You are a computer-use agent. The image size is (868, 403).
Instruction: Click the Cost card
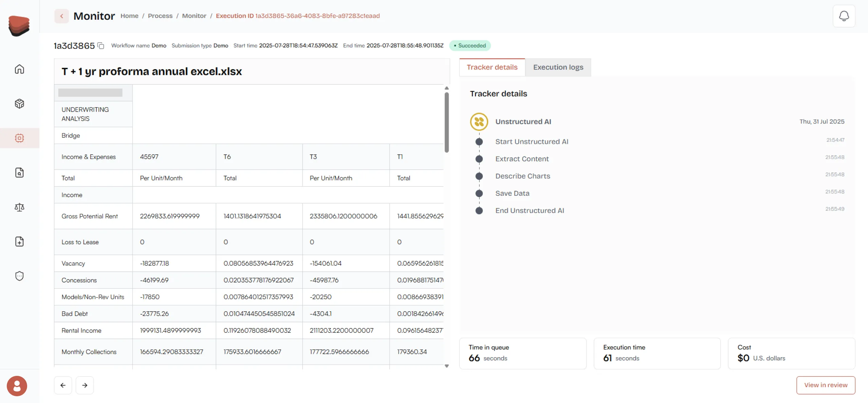[x=791, y=353]
